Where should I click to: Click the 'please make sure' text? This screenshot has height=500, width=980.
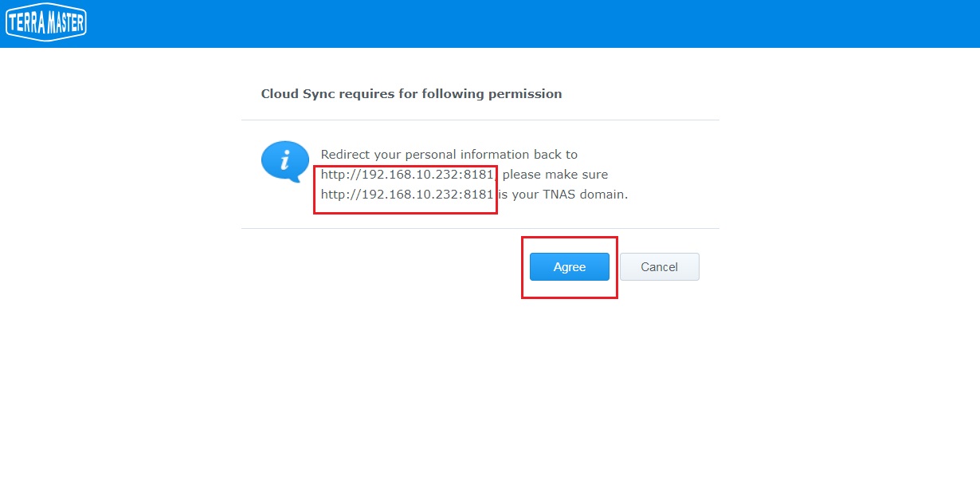[555, 175]
